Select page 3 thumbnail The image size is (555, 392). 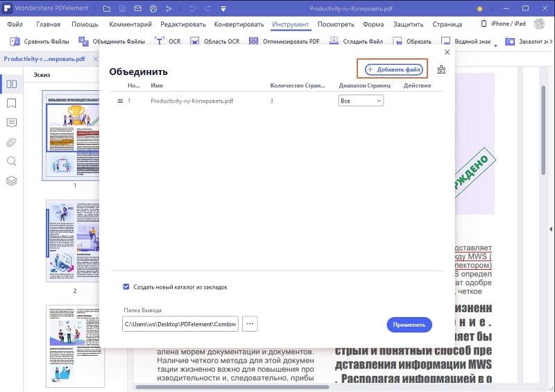click(75, 346)
